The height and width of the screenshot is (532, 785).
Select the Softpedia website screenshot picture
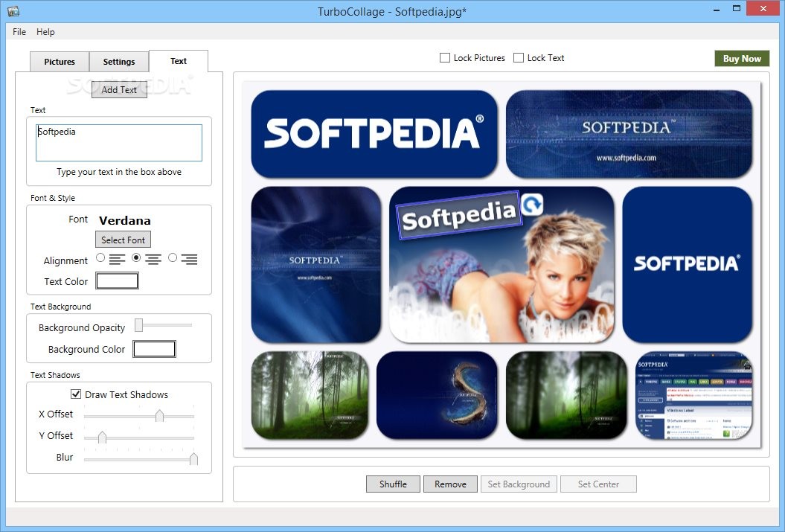pos(694,395)
